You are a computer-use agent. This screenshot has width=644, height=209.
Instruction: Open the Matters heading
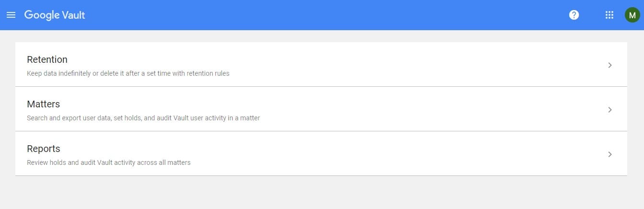point(43,104)
